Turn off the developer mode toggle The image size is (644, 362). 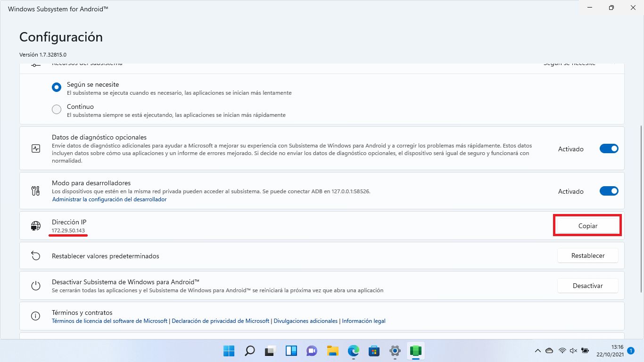pos(609,191)
